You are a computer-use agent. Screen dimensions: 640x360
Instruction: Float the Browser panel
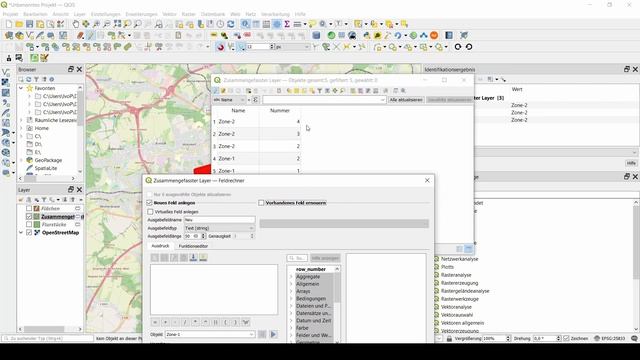71,69
